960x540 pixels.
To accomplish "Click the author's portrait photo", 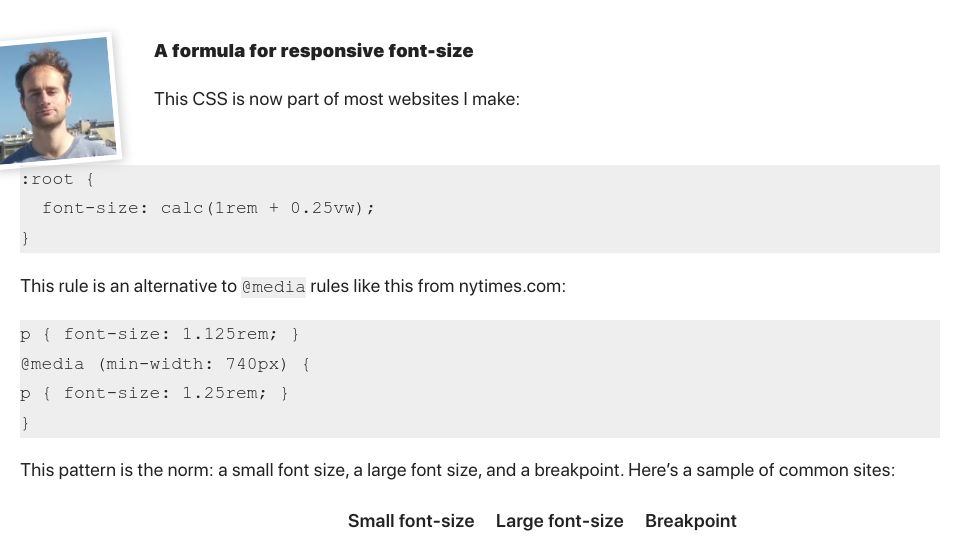I will pos(57,100).
